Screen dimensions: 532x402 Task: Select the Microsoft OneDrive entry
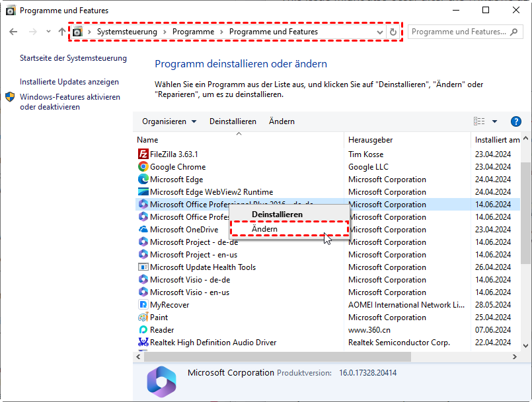(x=184, y=230)
